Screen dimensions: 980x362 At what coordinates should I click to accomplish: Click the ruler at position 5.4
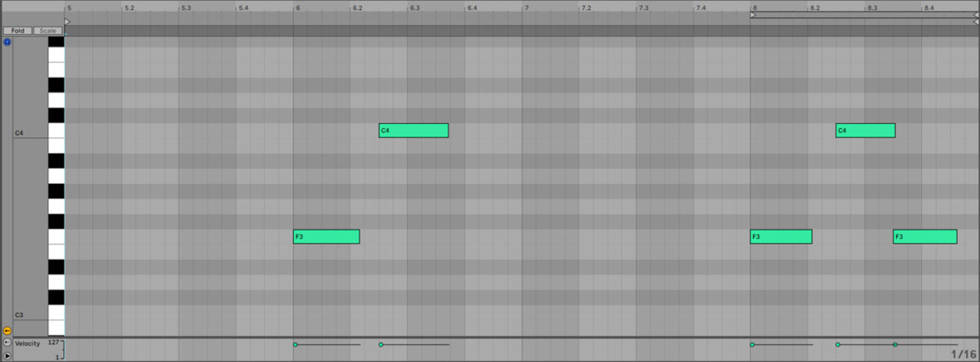pyautogui.click(x=244, y=8)
